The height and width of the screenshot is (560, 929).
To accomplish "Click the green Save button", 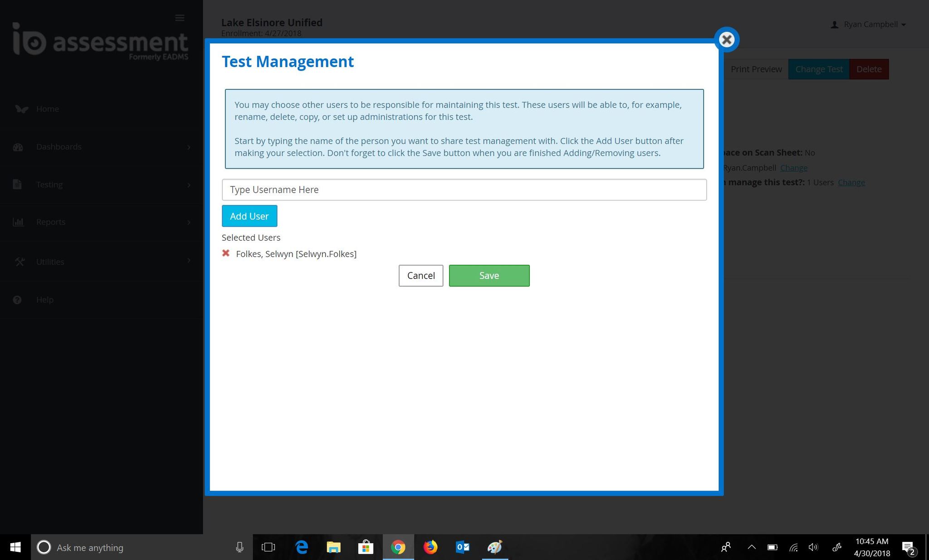I will tap(489, 276).
